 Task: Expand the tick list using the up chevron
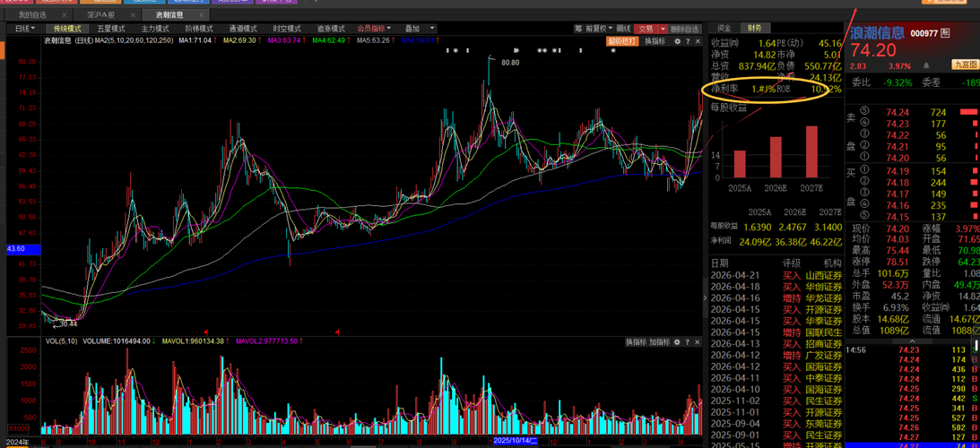[913, 341]
